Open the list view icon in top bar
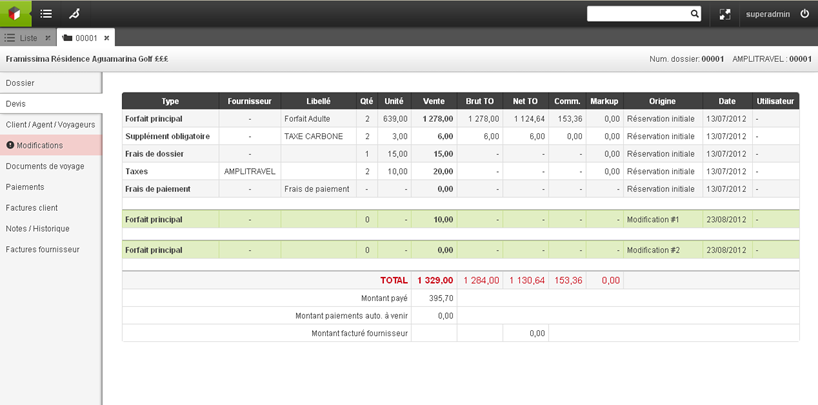818x405 pixels. click(x=46, y=14)
